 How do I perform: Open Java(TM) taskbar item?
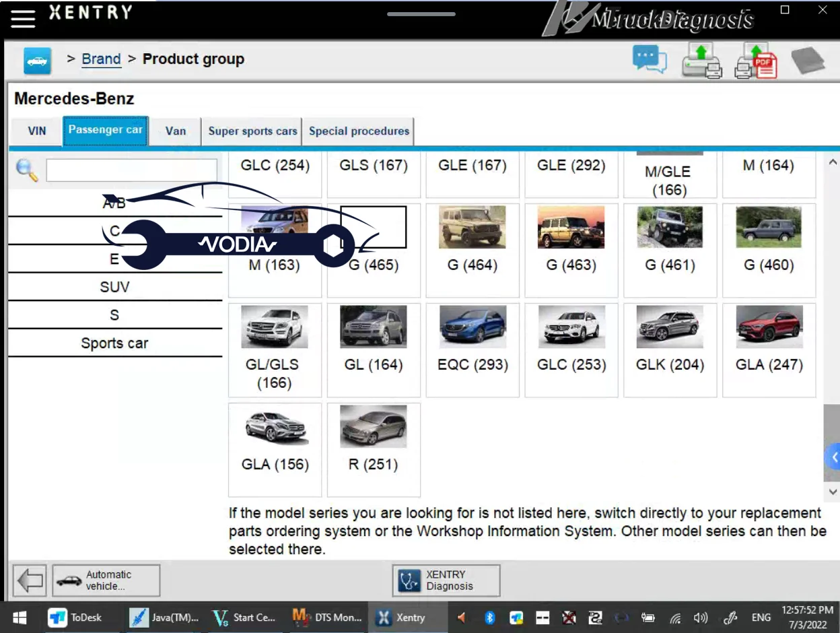pyautogui.click(x=166, y=618)
